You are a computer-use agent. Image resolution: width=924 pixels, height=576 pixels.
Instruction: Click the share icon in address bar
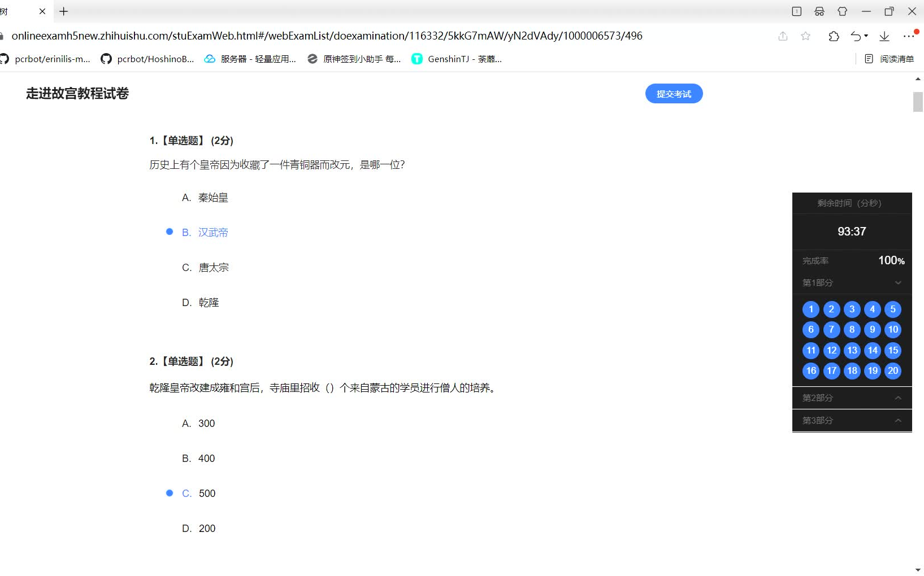(x=783, y=36)
